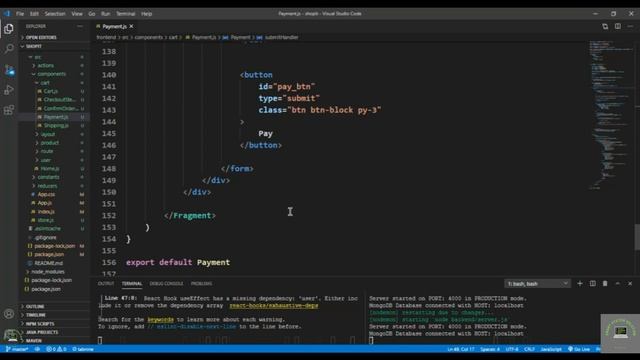Screen dimensions: 640x360
Task: Expand the layout folder
Action: (48, 134)
